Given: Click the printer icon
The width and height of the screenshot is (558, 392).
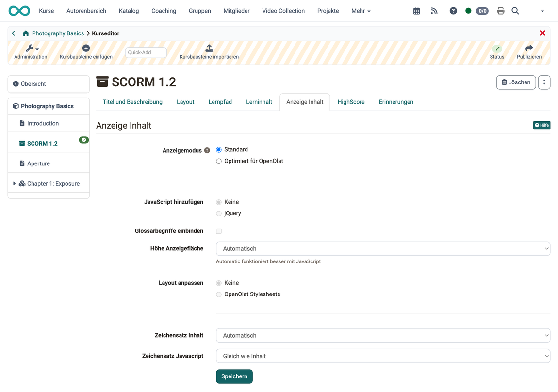Looking at the screenshot, I should pyautogui.click(x=501, y=11).
